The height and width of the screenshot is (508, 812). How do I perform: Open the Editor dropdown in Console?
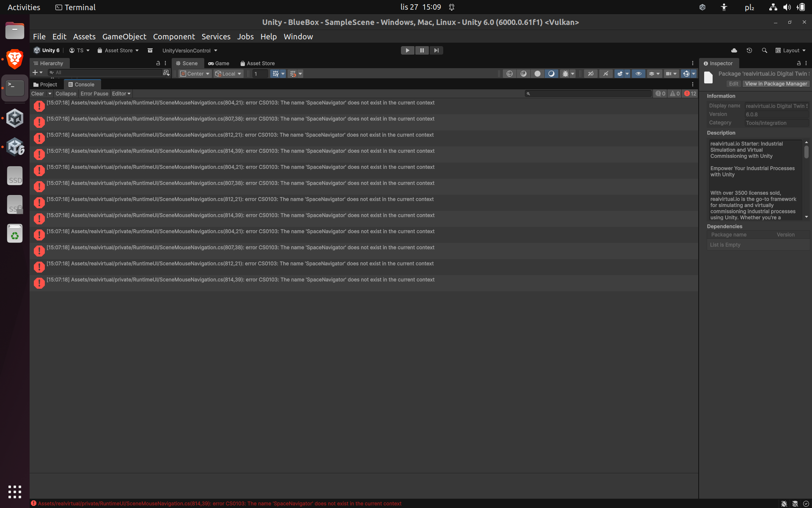tap(121, 94)
